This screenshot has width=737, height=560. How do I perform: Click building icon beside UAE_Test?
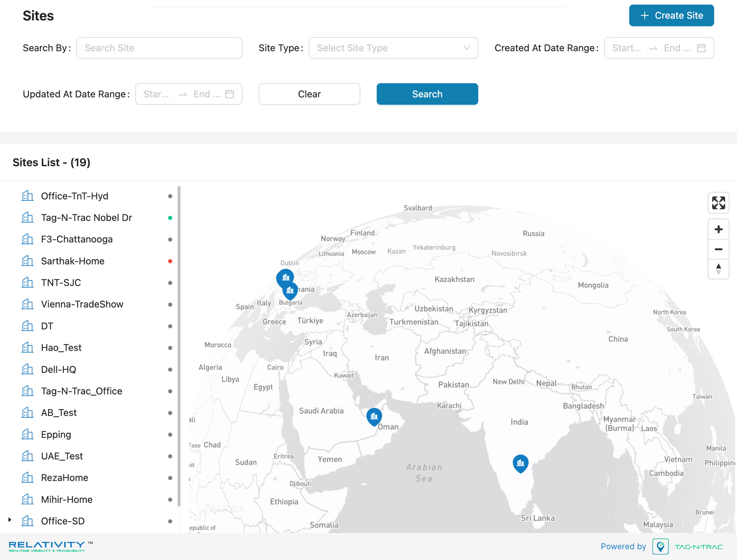coord(27,456)
